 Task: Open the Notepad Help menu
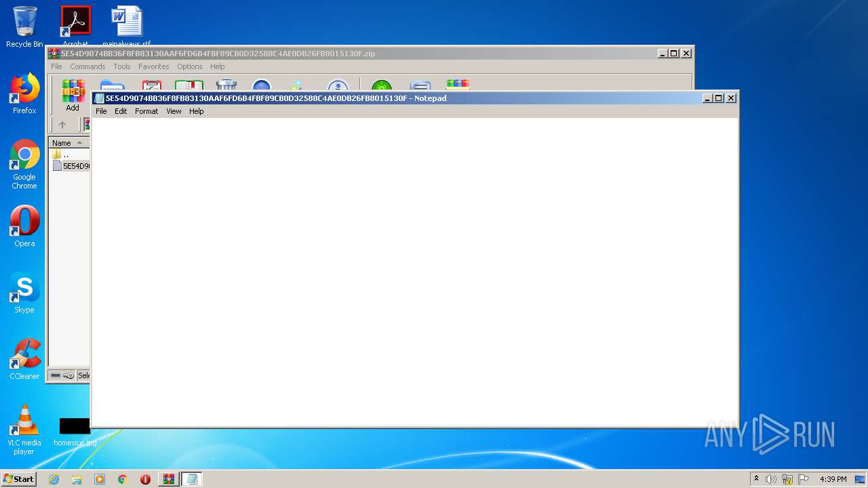[x=196, y=111]
